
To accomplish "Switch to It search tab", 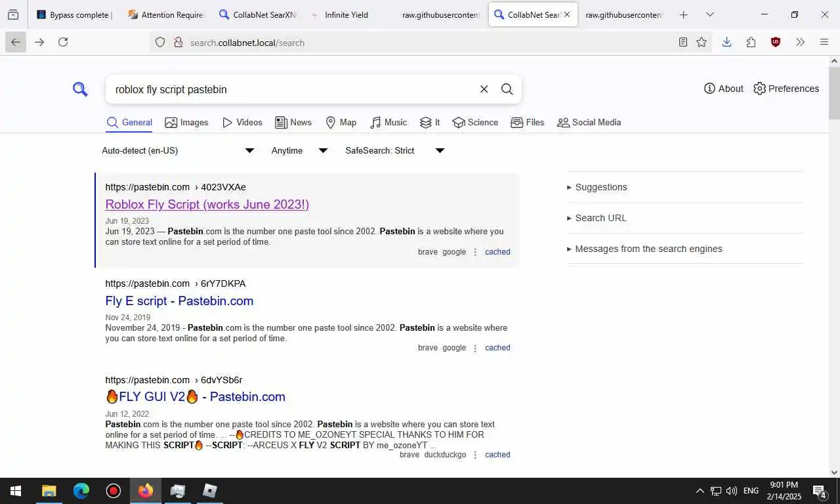I will click(430, 123).
